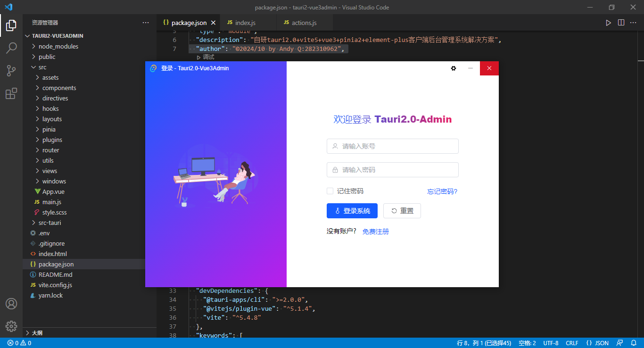Click the 登录系统 login button
644x348 pixels.
[352, 211]
